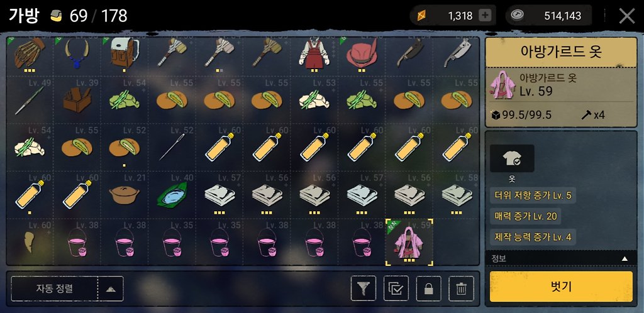Select the 옷 clothing slot icon
The width and height of the screenshot is (644, 313).
pos(512,158)
